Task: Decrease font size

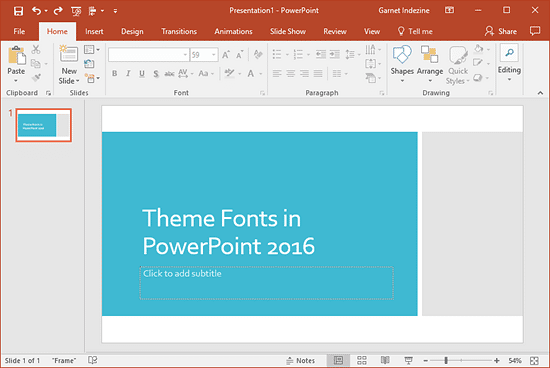Action: click(x=240, y=55)
